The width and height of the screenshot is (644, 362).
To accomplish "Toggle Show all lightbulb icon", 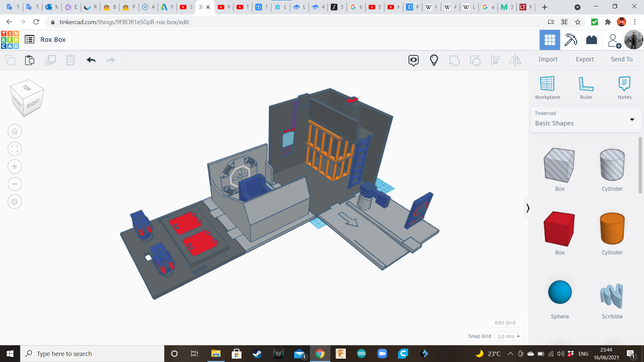I will (434, 60).
